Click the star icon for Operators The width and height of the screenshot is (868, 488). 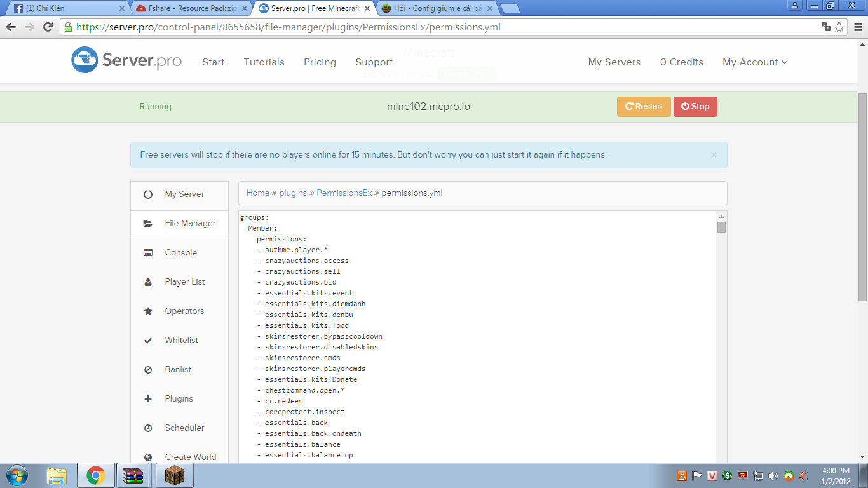(148, 311)
